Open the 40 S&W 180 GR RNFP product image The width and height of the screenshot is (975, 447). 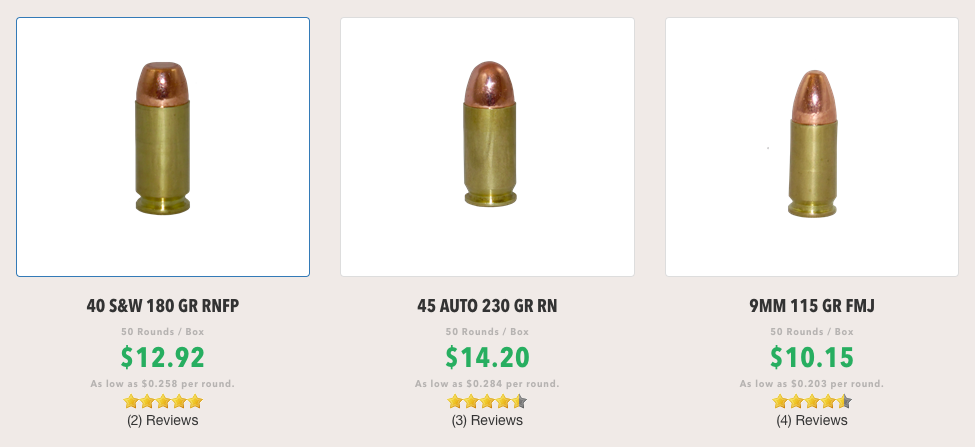163,147
